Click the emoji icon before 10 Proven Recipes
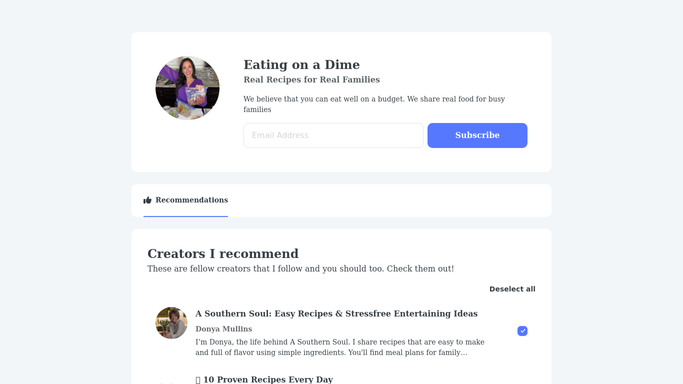This screenshot has height=384, width=683. tap(198, 380)
